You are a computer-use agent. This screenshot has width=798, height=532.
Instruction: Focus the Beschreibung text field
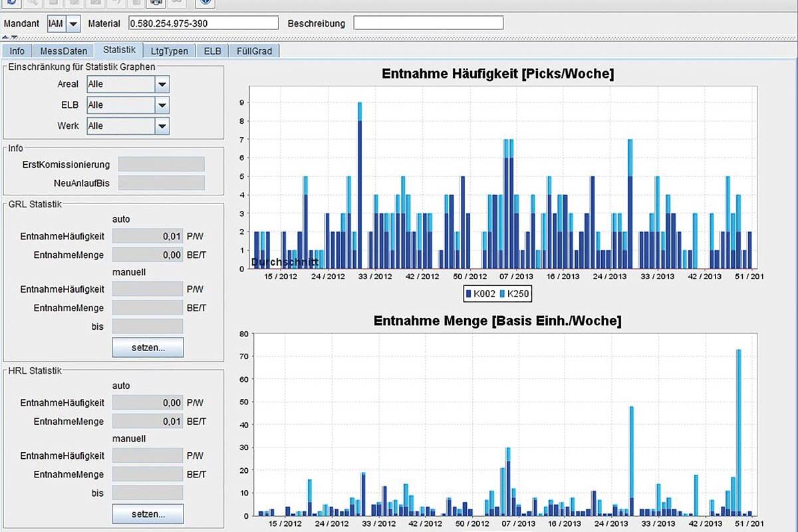tap(428, 23)
